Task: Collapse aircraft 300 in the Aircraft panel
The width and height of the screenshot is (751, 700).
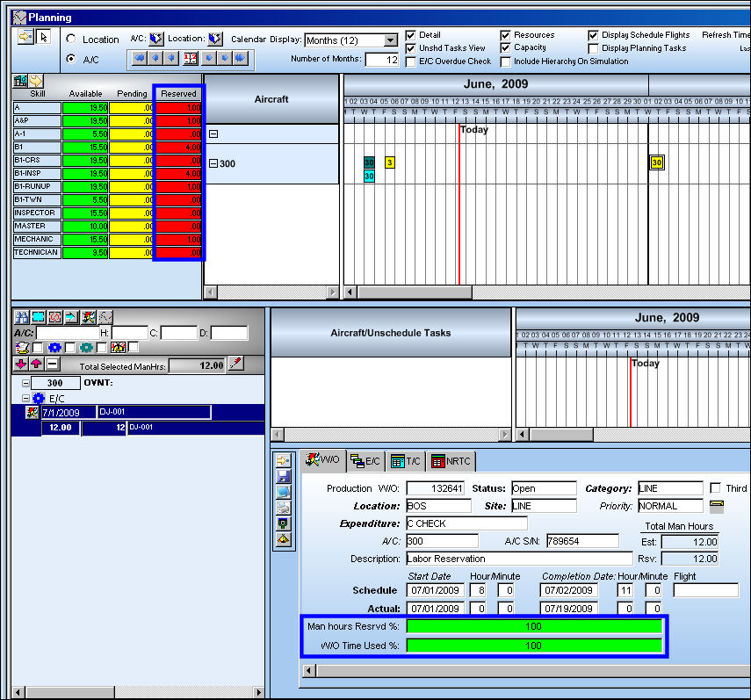Action: click(213, 163)
